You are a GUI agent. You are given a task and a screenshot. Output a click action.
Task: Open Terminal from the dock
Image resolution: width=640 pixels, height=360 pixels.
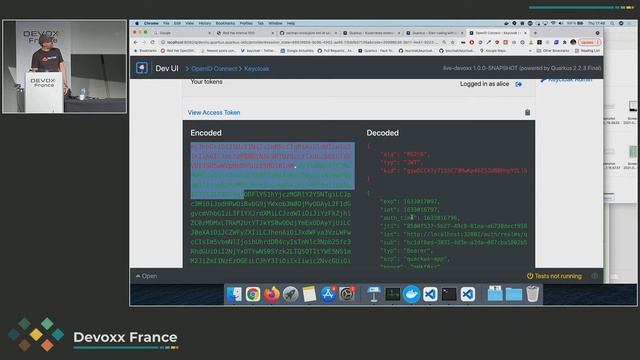click(x=449, y=294)
